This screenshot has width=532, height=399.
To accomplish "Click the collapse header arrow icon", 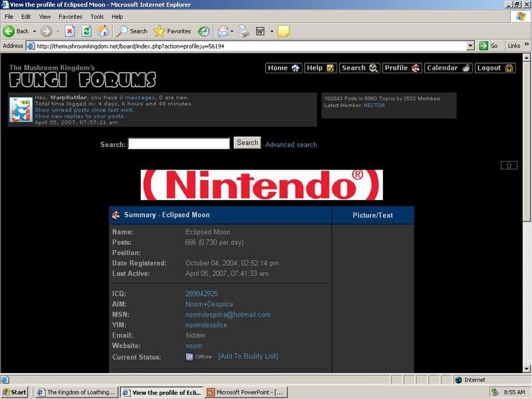I will [x=509, y=165].
